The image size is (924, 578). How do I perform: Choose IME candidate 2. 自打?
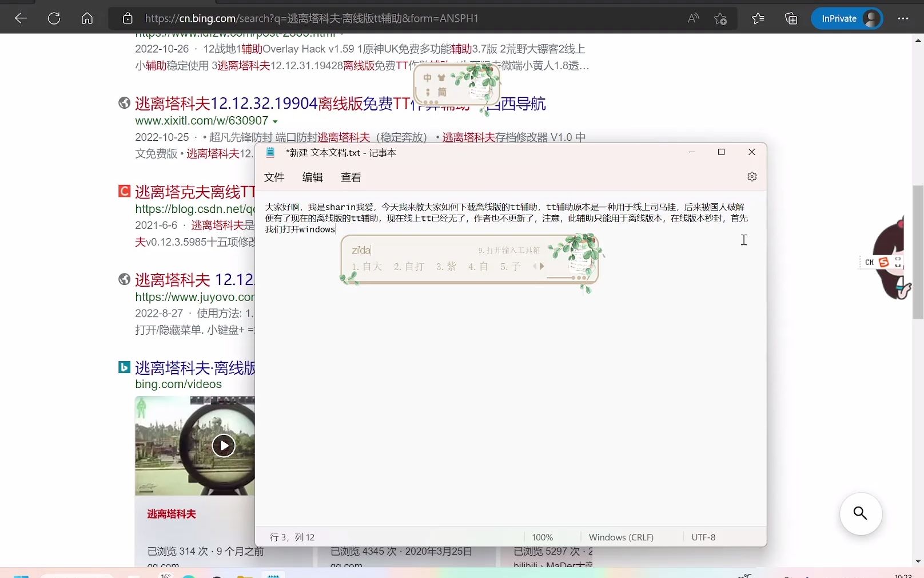coord(409,267)
